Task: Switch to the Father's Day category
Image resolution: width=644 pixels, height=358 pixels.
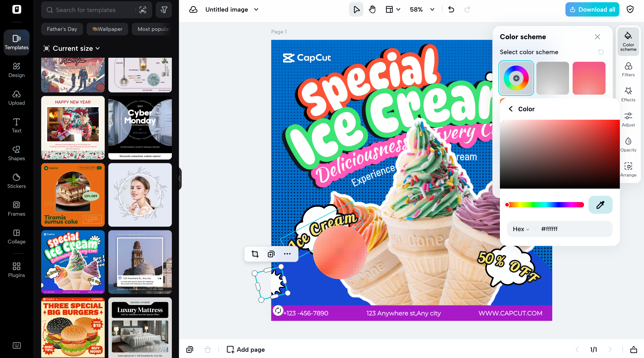Action: pos(62,29)
